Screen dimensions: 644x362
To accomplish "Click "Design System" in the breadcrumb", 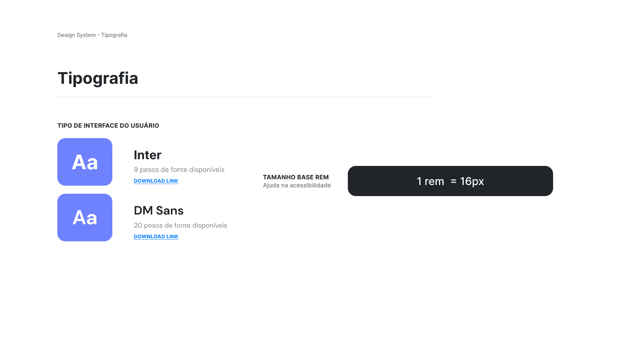I will pos(76,35).
